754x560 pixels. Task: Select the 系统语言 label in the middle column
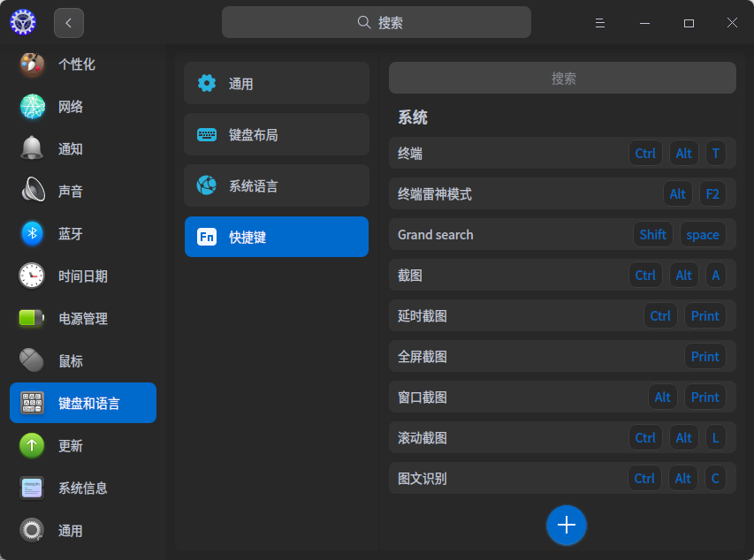(x=254, y=186)
